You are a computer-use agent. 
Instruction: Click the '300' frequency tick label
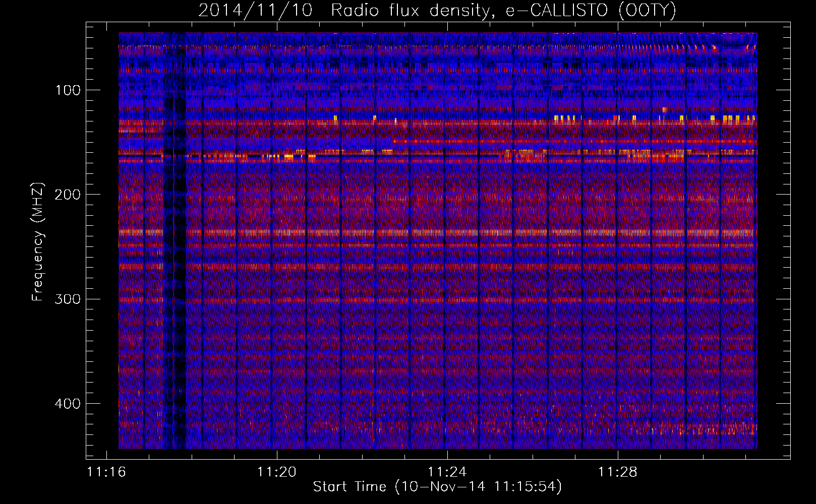click(x=68, y=299)
